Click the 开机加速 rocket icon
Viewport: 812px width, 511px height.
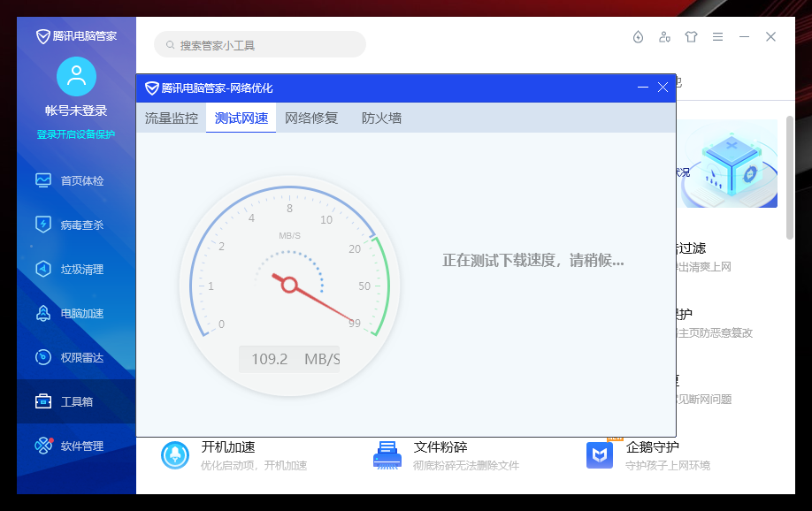point(175,455)
